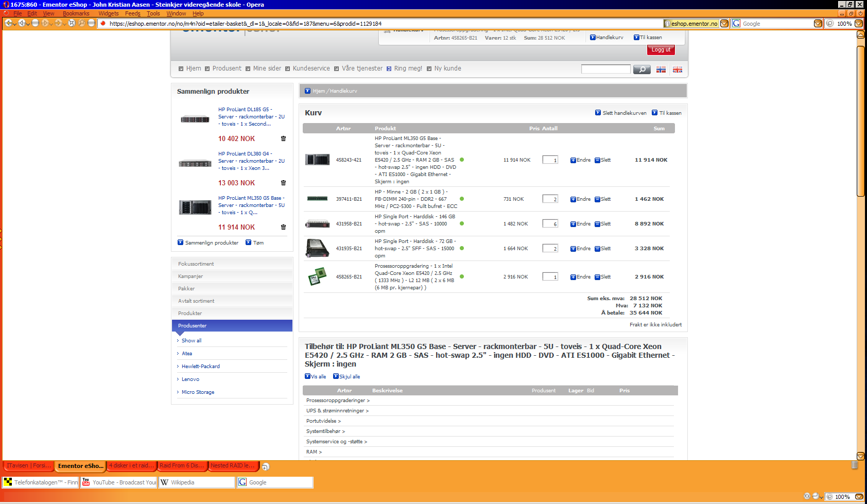The width and height of the screenshot is (867, 504).
Task: Click the padlock security icon
Action: coord(667,24)
